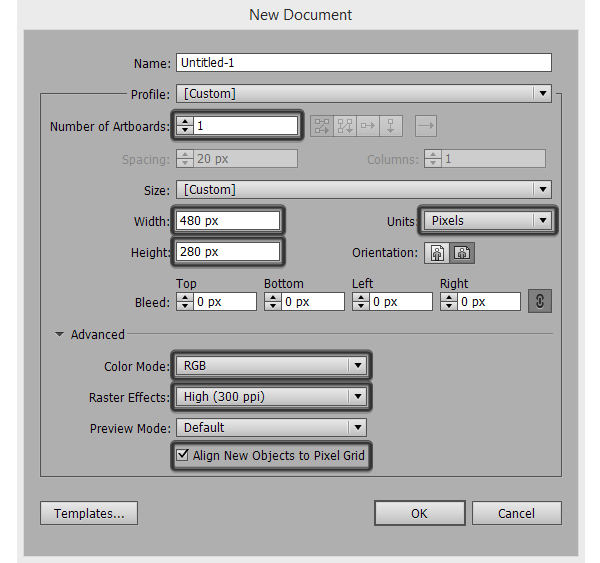Click the Number of Artboards stepper arrows

(185, 126)
